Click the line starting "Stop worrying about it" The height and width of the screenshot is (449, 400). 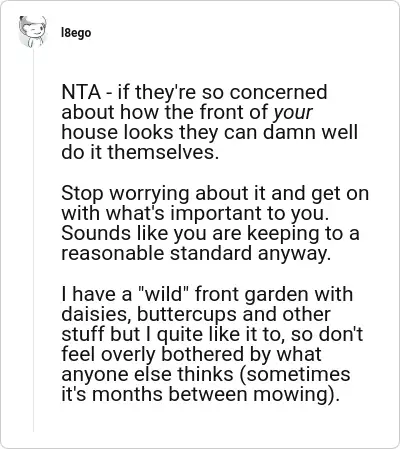click(x=215, y=193)
